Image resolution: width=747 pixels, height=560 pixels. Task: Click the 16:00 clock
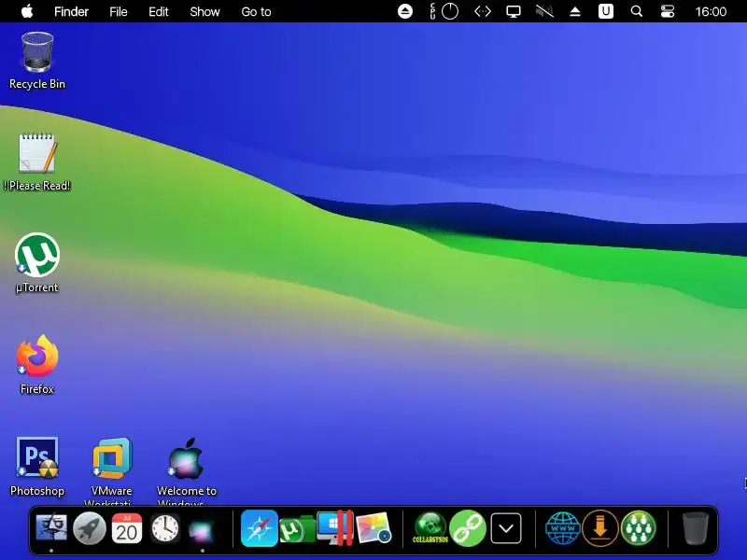pos(711,11)
